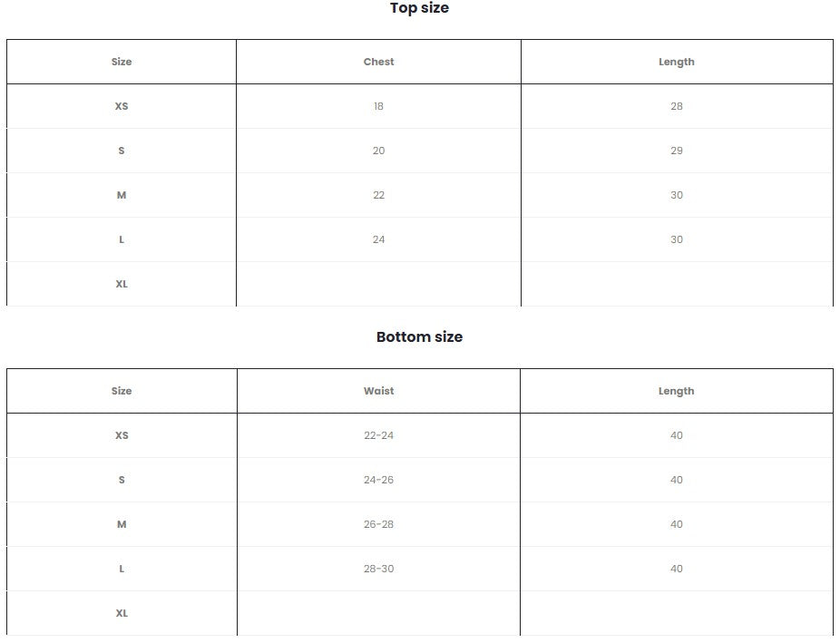
Task: Select chest value 20 for S
Action: [x=378, y=151]
